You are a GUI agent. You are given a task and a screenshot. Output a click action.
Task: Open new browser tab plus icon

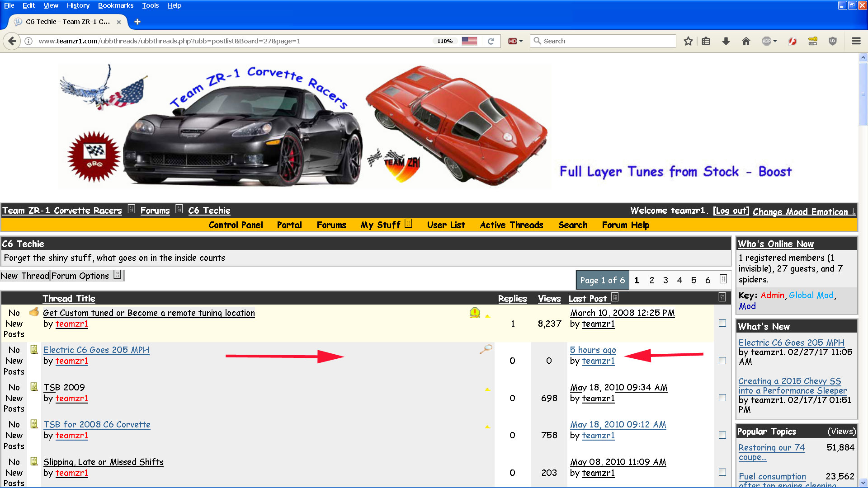click(x=137, y=22)
